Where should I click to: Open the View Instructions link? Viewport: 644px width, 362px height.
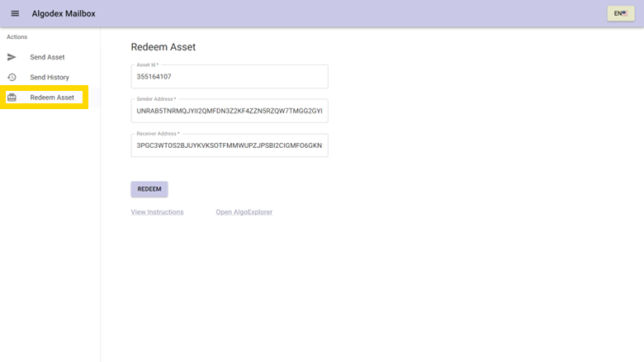click(157, 212)
